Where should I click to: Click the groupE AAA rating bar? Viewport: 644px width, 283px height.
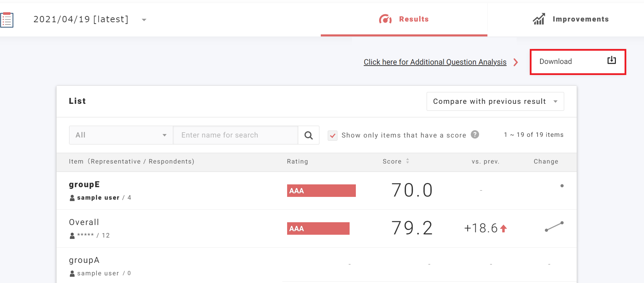(321, 191)
